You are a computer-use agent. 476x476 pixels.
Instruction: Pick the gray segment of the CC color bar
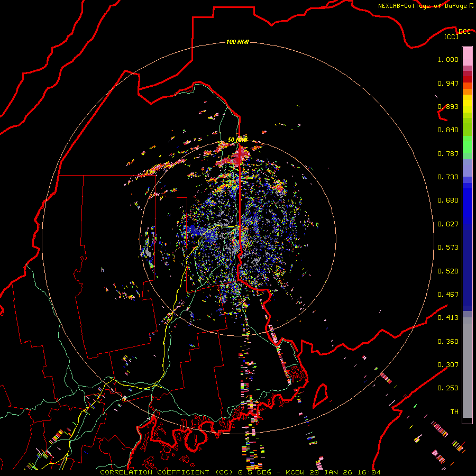(x=467, y=368)
